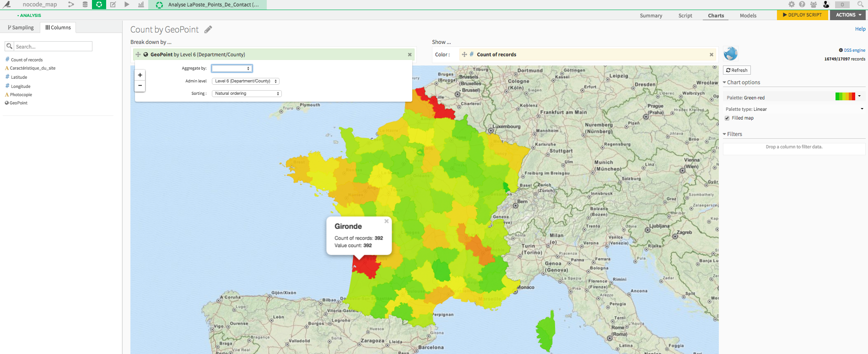Click the move handle on Count of records
Image resolution: width=868 pixels, height=354 pixels.
[x=464, y=54]
